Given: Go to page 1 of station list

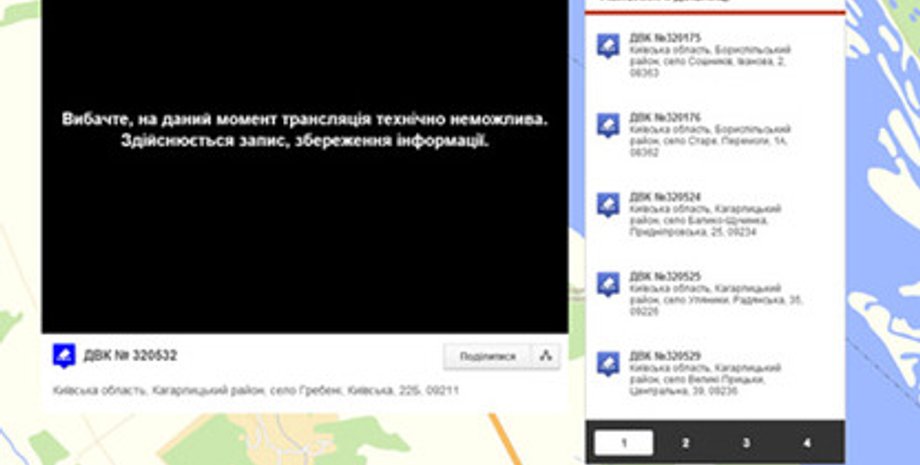Looking at the screenshot, I should (x=623, y=442).
